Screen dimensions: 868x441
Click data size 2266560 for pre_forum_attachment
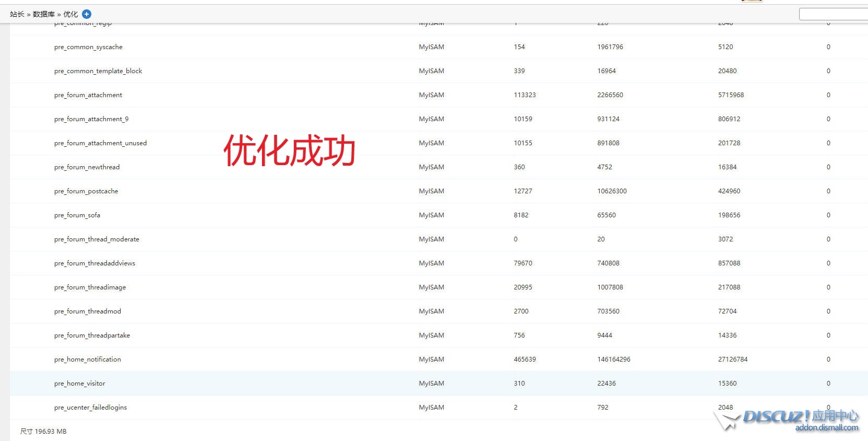610,95
